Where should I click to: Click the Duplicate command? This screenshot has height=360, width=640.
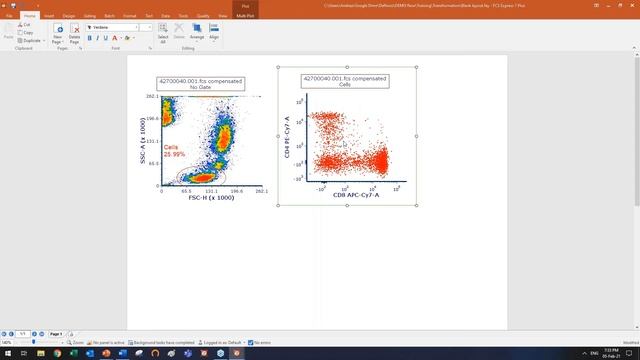tap(29, 41)
